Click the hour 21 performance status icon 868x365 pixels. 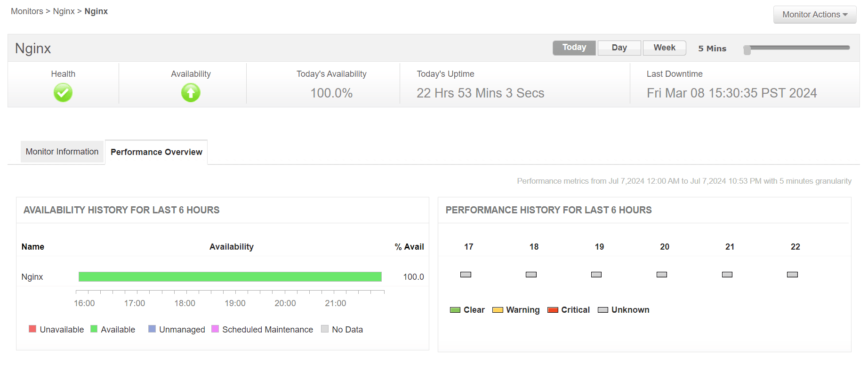coord(727,275)
